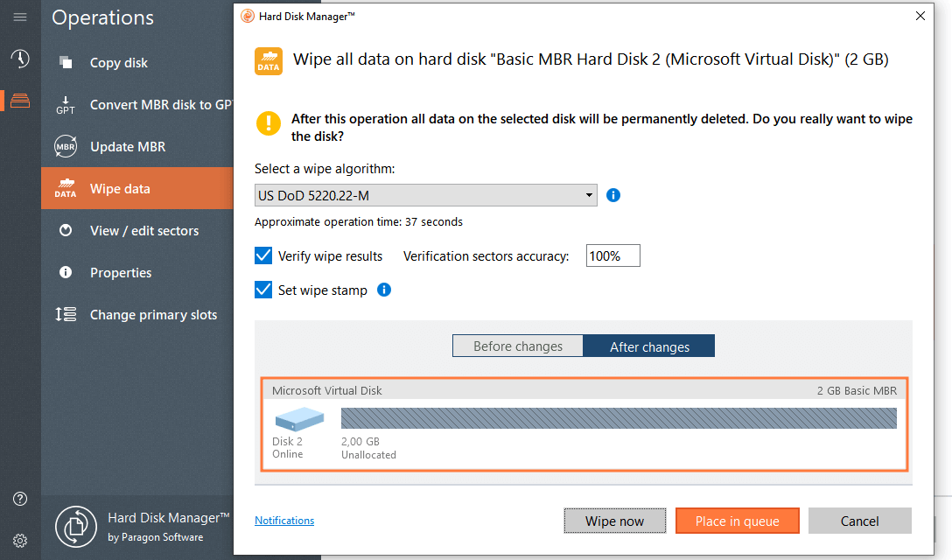The image size is (952, 560).
Task: Select Wipe data operation
Action: (137, 188)
